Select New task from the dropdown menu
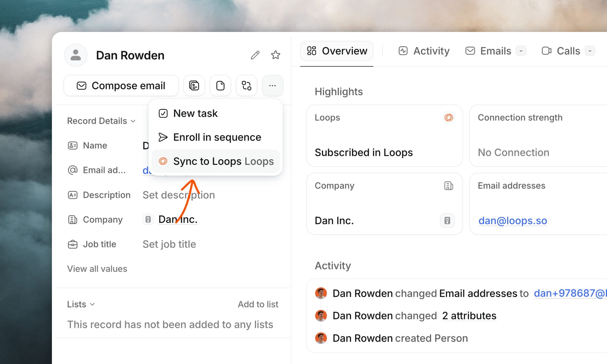607x364 pixels. point(216,113)
